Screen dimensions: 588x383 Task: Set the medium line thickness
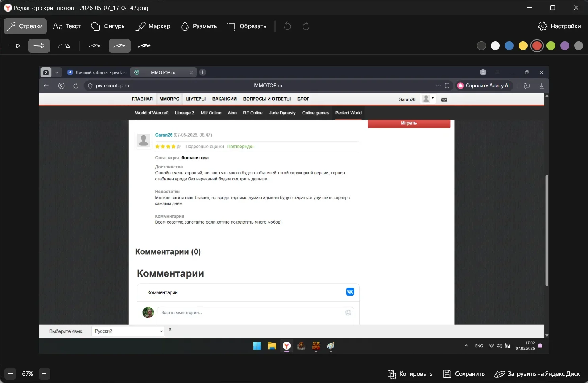(x=120, y=46)
